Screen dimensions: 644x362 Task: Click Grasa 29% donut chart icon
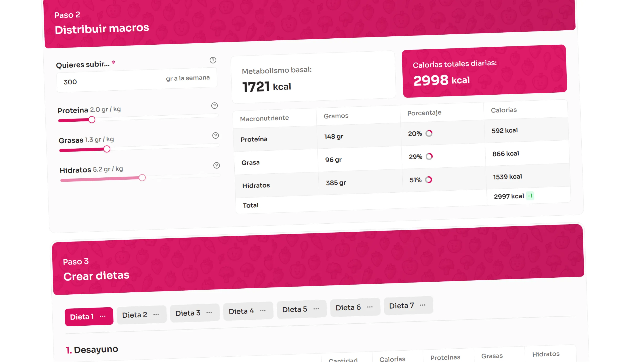coord(429,156)
